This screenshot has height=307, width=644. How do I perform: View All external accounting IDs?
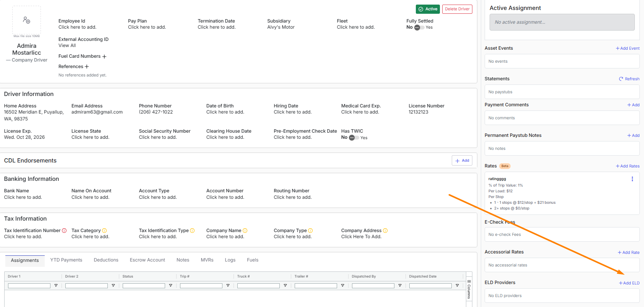coord(67,45)
